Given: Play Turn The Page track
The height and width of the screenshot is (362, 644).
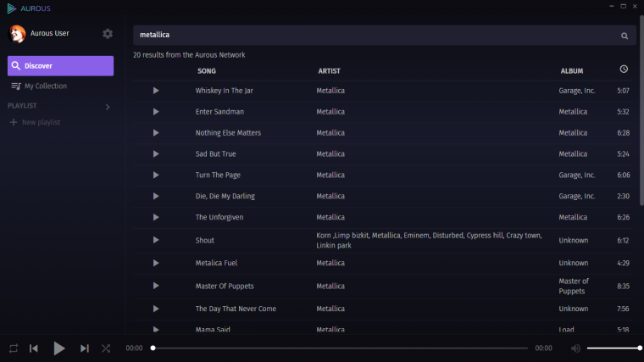Looking at the screenshot, I should 156,175.
